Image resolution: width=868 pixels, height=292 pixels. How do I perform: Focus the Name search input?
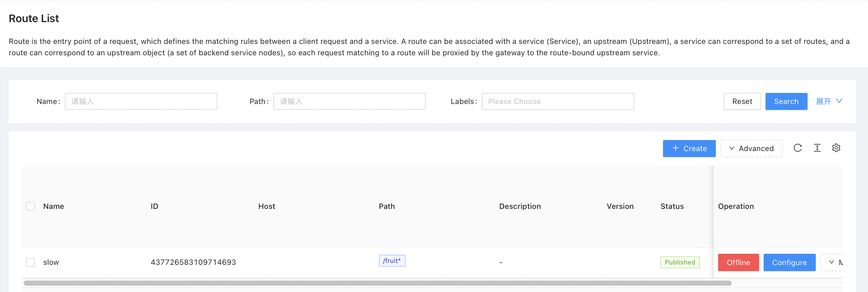coord(141,101)
